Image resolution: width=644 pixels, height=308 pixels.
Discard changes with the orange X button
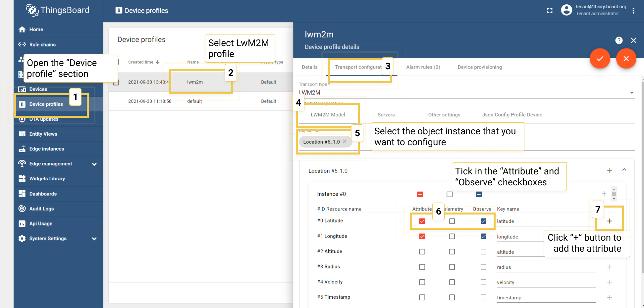[x=626, y=59]
